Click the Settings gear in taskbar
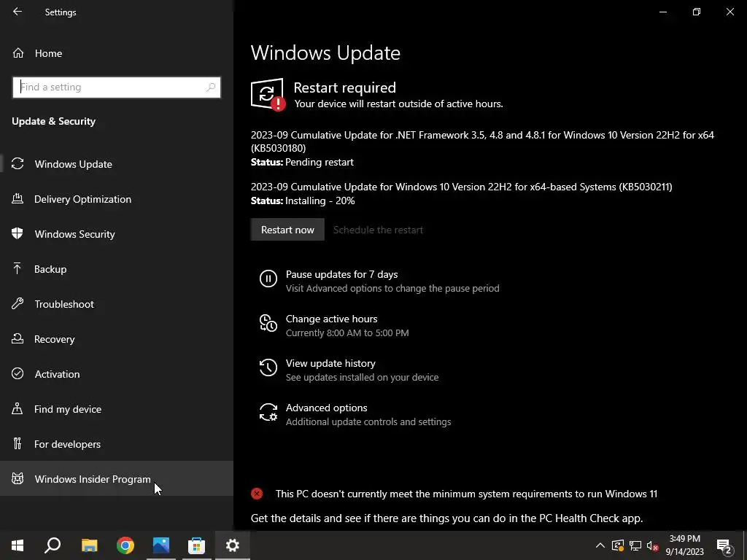This screenshot has height=560, width=747. (x=233, y=545)
